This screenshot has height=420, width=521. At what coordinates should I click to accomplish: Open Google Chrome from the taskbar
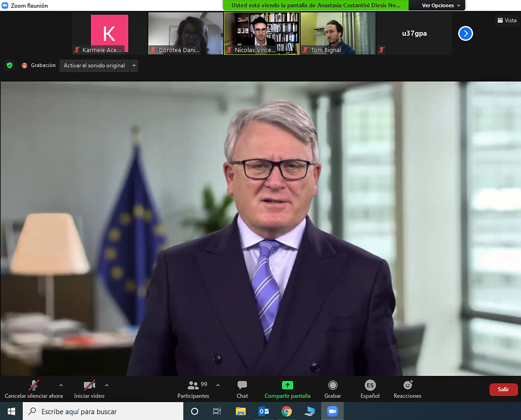(287, 411)
